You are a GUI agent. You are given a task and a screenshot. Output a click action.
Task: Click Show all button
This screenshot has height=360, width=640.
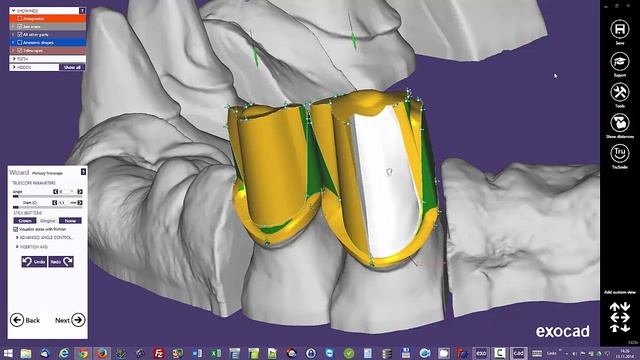pos(72,67)
